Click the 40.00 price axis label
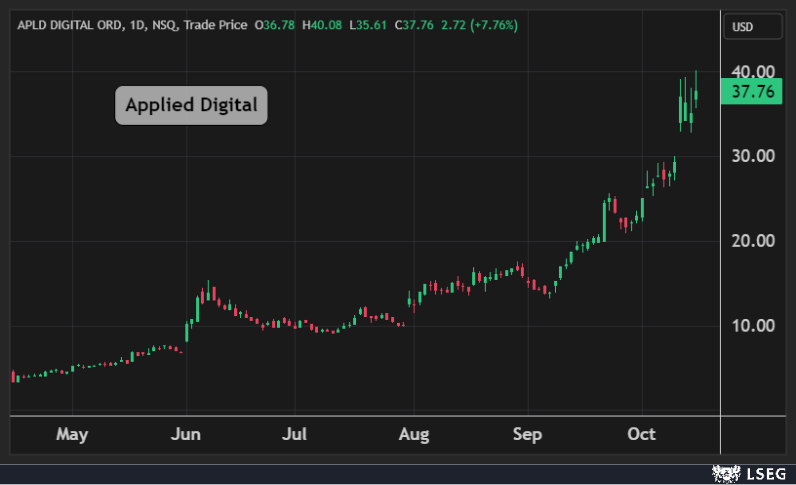The height and width of the screenshot is (485, 796). [x=752, y=72]
